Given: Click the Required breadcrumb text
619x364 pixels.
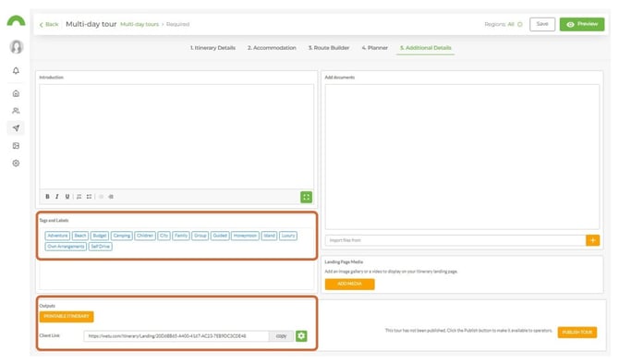Looking at the screenshot, I should click(x=177, y=24).
